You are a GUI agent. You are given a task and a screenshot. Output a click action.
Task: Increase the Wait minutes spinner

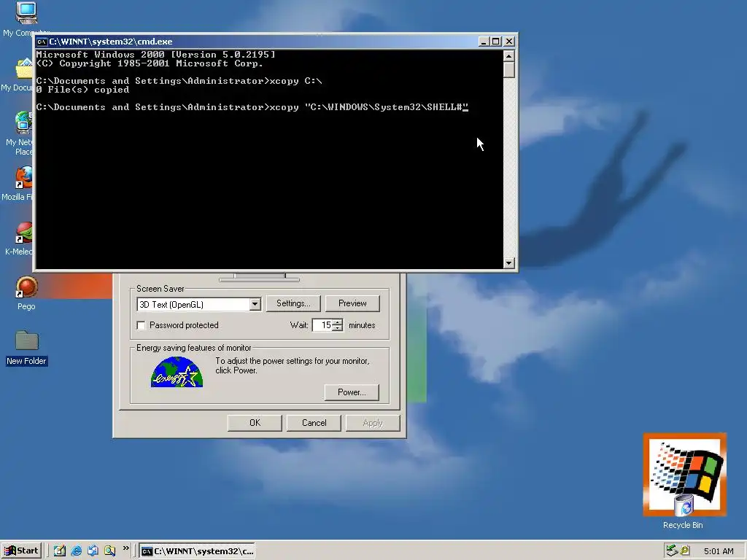pos(337,322)
